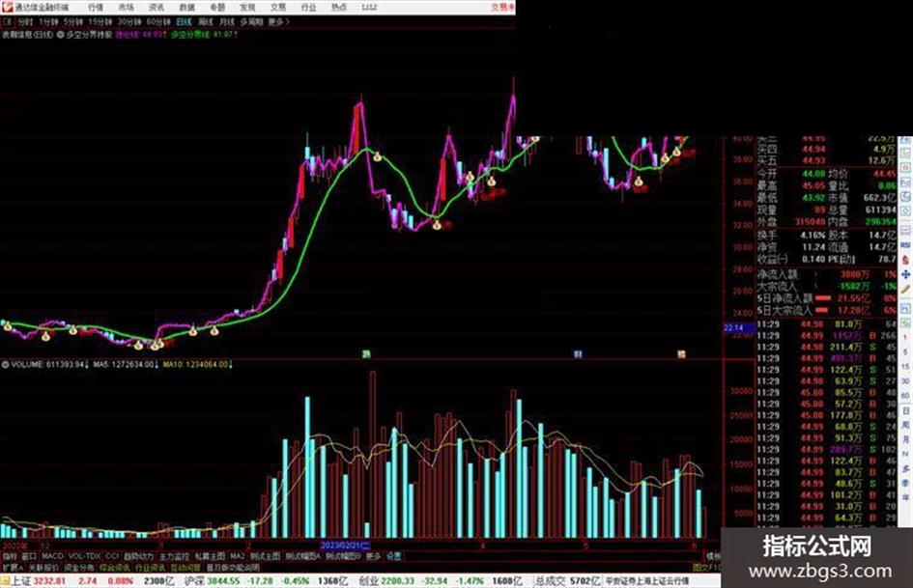Select the VOL-TDX indicator tab
The height and width of the screenshot is (588, 913).
(85, 556)
